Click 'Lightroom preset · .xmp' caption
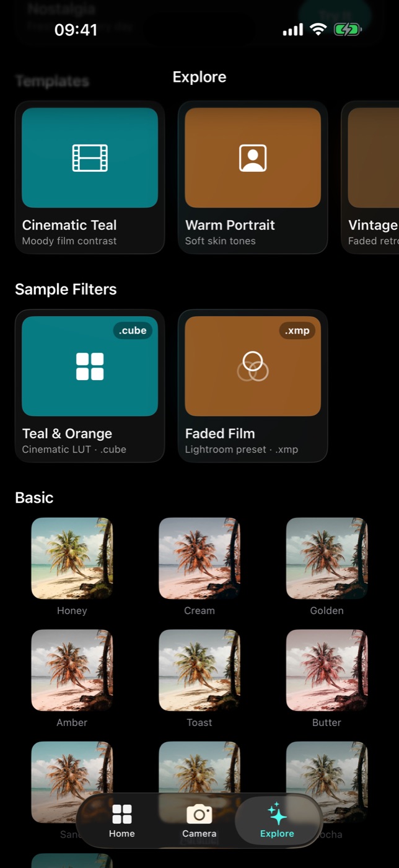Viewport: 399px width, 868px height. (x=242, y=449)
